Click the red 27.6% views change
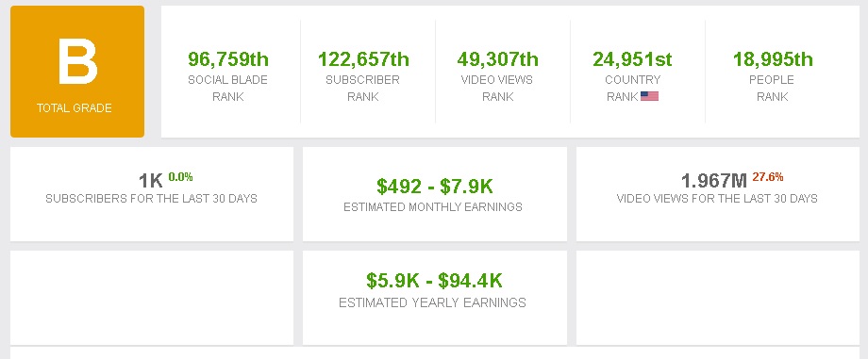 [x=768, y=177]
